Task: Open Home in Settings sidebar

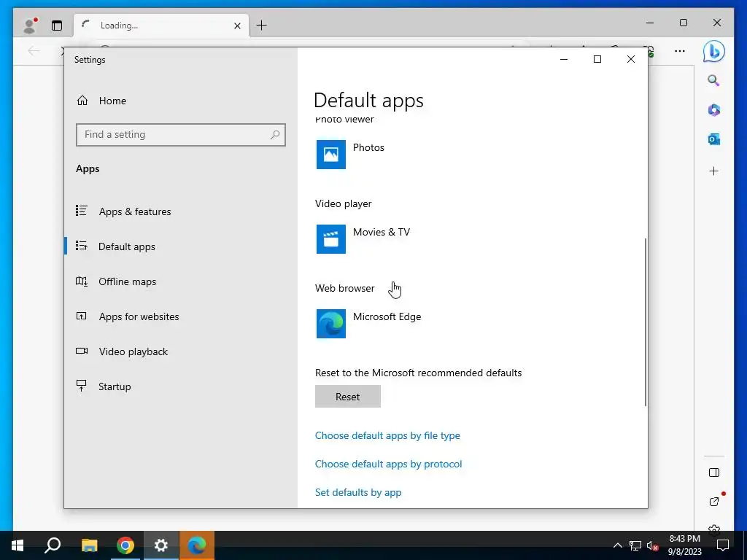Action: [x=101, y=101]
